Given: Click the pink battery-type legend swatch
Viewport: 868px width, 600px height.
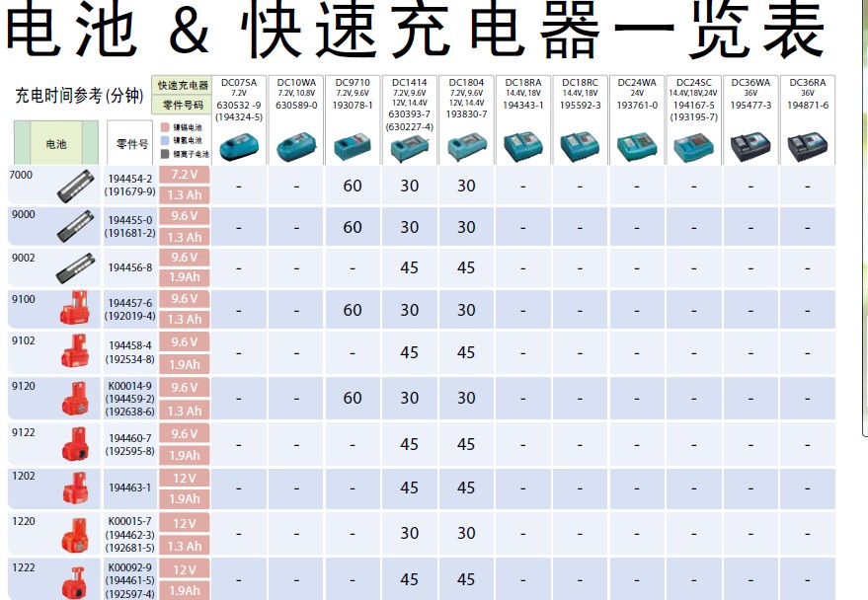Looking at the screenshot, I should click(165, 127).
